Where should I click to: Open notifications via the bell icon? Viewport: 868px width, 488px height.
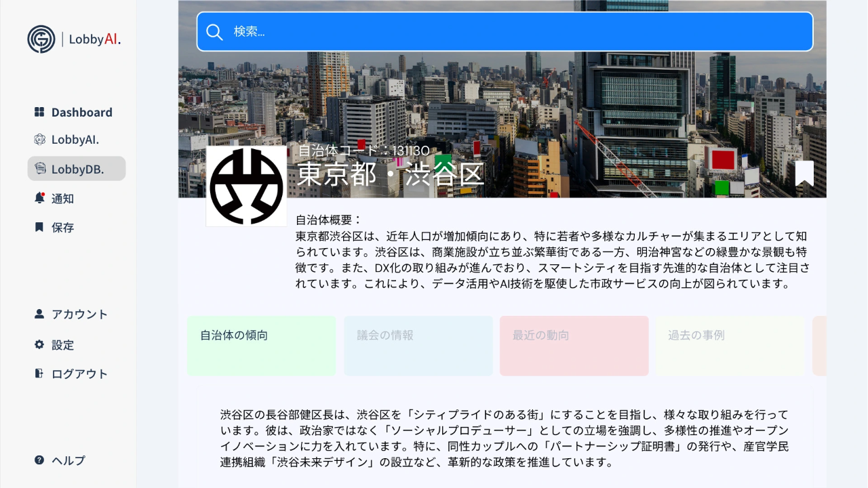(39, 198)
